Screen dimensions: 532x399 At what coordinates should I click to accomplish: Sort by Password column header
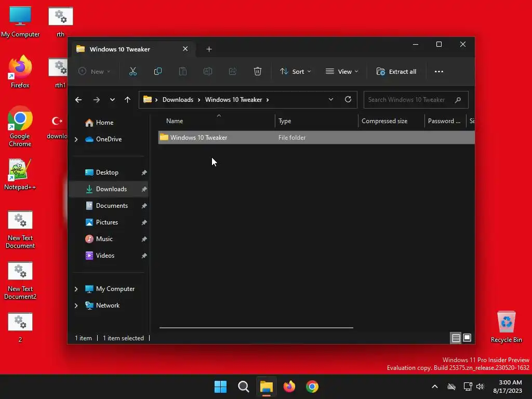pos(445,121)
